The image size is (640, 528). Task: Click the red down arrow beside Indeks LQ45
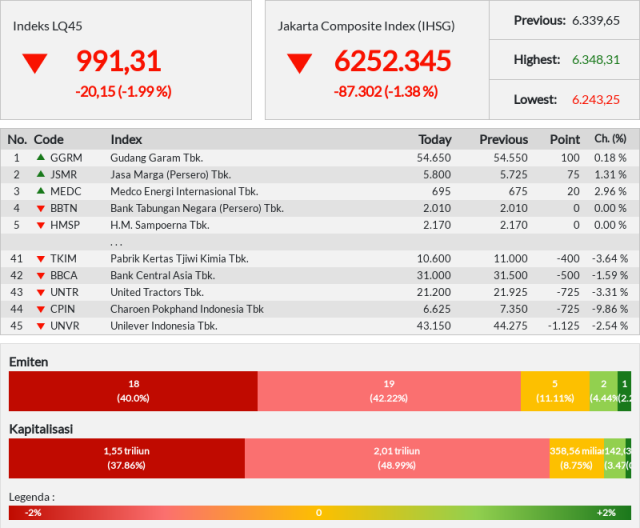pos(35,64)
